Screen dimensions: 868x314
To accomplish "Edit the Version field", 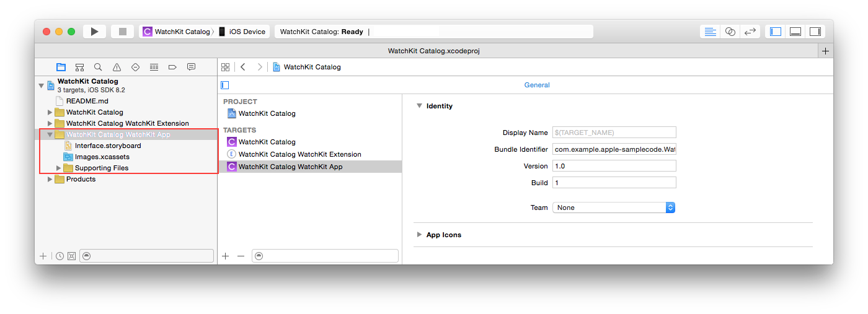I will pos(614,166).
